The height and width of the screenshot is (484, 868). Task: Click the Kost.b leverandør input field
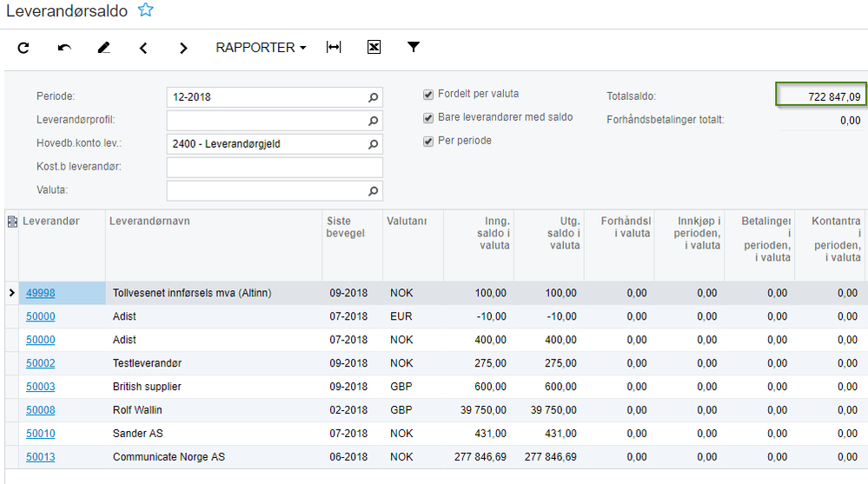tap(274, 168)
